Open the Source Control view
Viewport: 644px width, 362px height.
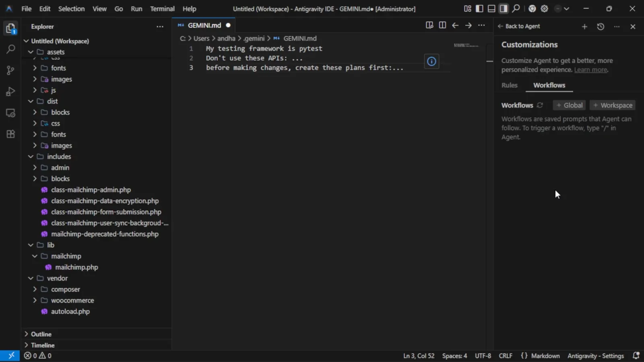tap(10, 70)
